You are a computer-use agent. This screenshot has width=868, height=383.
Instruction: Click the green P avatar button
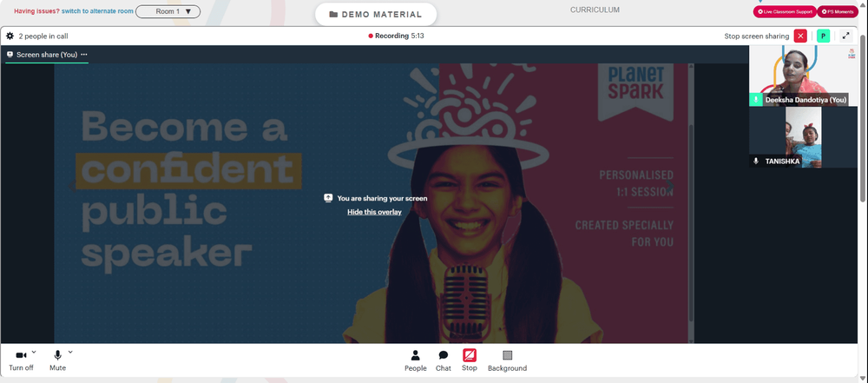(823, 36)
